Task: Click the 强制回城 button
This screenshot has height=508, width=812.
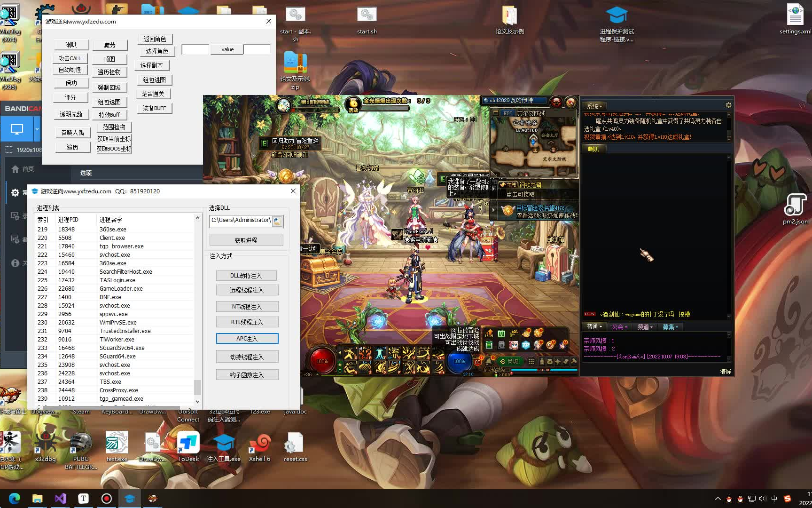Action: pos(109,87)
